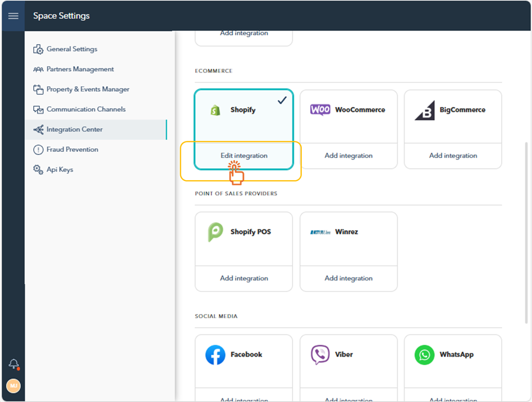
Task: Click the POINT OF SALES PROVIDERS heading
Action: coord(236,194)
